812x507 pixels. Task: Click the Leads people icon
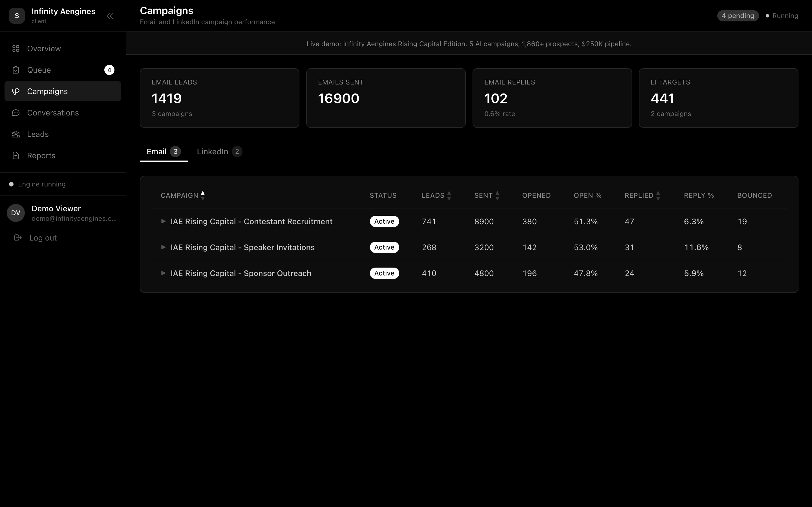pyautogui.click(x=16, y=134)
